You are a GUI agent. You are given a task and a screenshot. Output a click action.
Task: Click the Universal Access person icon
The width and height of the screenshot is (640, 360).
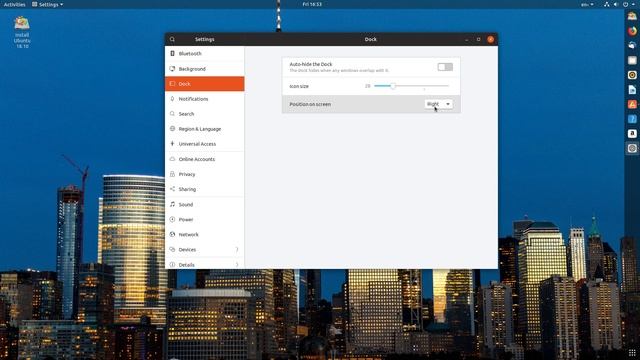point(172,144)
